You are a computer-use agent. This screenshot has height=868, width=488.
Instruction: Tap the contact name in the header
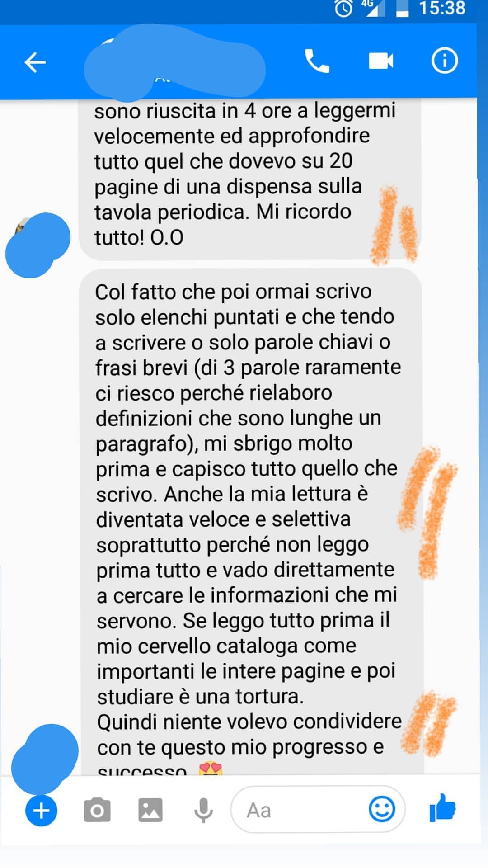[x=174, y=62]
